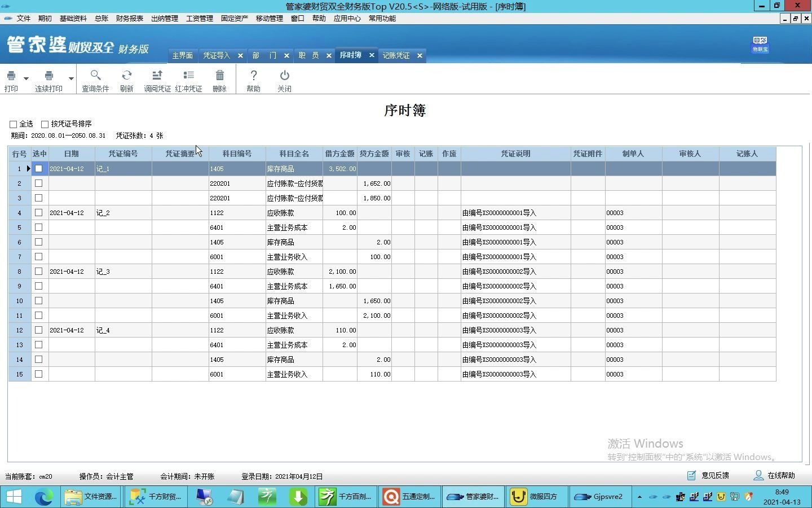Show hidden system tray icons arrow
Viewport: 812px width, 508px height.
pos(639,497)
